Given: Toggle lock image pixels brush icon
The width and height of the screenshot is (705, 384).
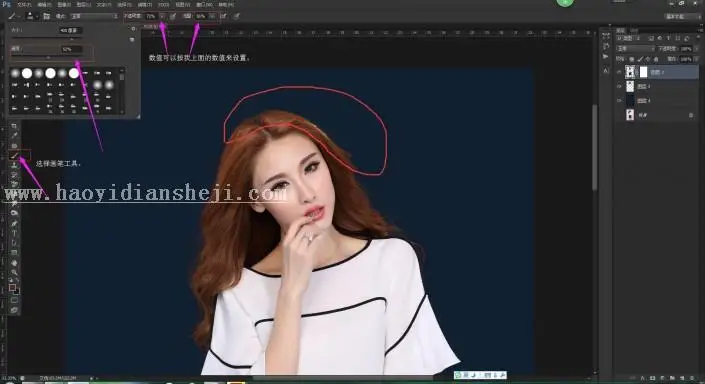Looking at the screenshot, I should pyautogui.click(x=640, y=59).
